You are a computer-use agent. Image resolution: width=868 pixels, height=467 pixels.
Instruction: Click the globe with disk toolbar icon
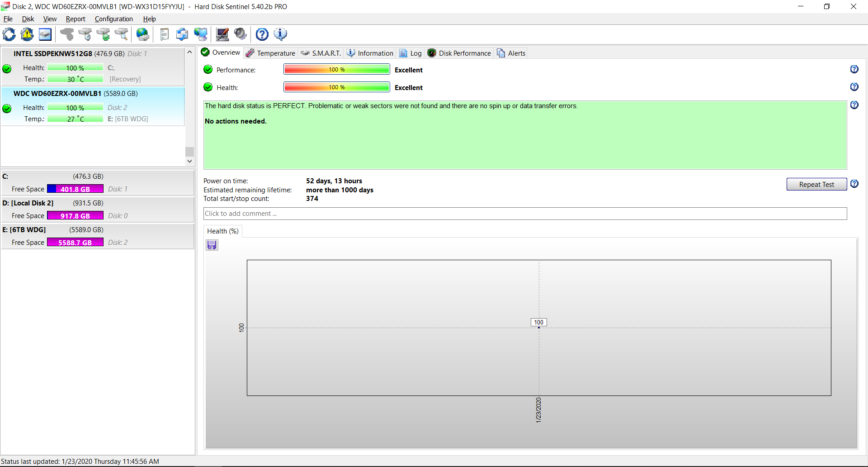pyautogui.click(x=143, y=34)
